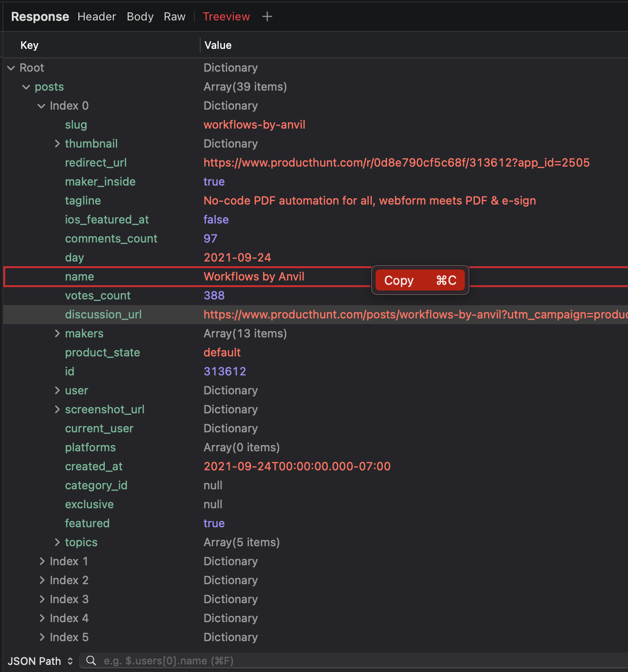The image size is (628, 672).
Task: Expand the topics array
Action: click(x=57, y=542)
